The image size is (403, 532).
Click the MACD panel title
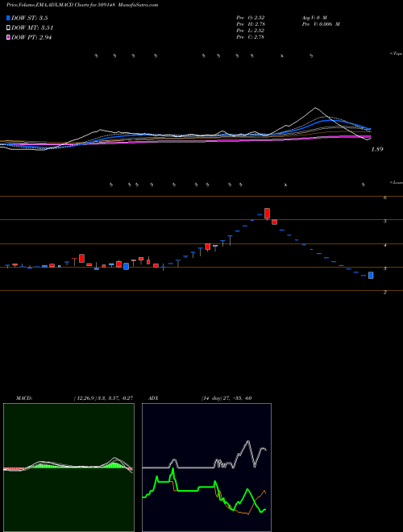pos(24,398)
